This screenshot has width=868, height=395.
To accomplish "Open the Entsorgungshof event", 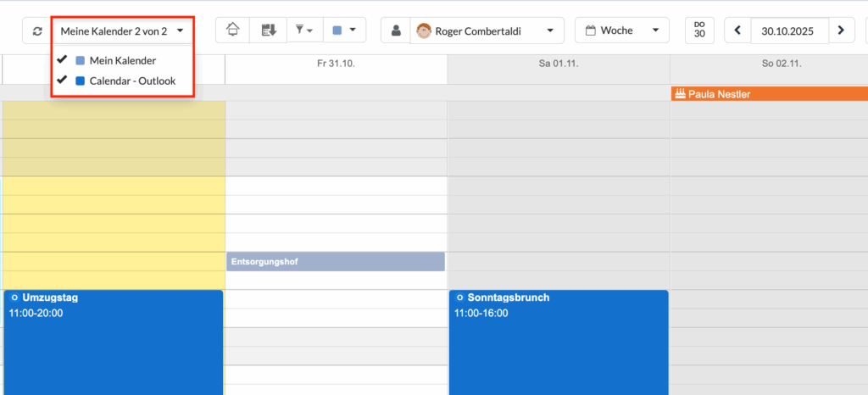I will (x=335, y=262).
